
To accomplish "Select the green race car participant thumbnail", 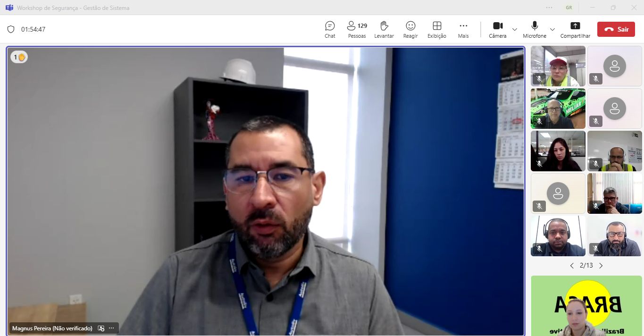I will (x=558, y=109).
